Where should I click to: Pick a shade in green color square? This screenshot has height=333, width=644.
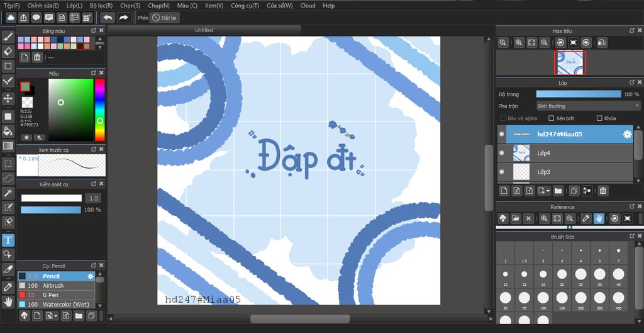click(x=71, y=110)
